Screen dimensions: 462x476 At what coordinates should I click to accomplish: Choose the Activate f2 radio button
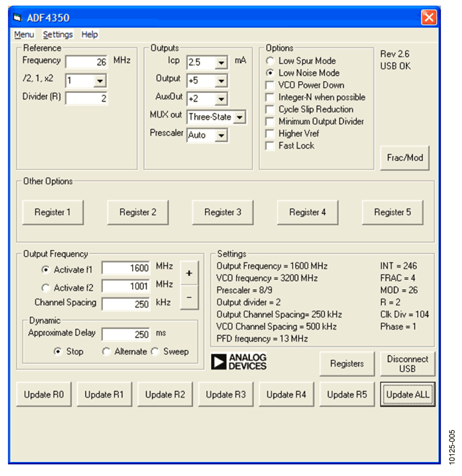[46, 288]
